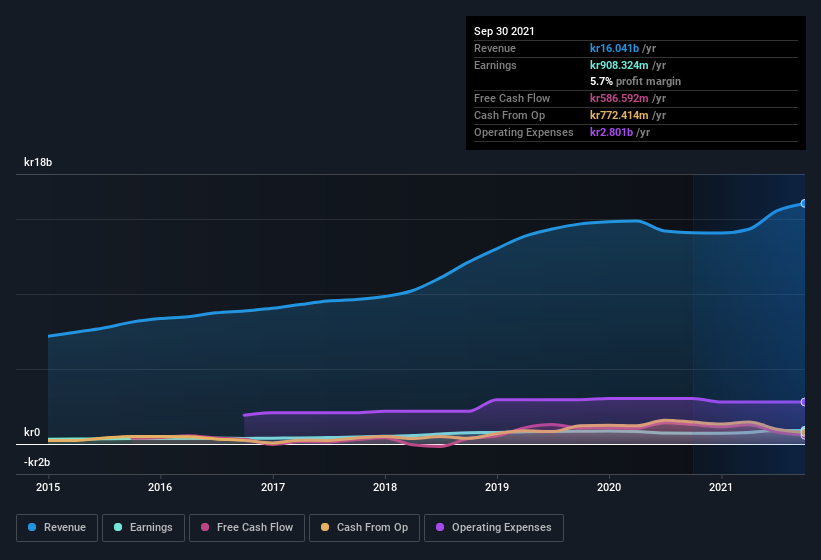Select the 2021 label on the x-axis

pos(721,487)
